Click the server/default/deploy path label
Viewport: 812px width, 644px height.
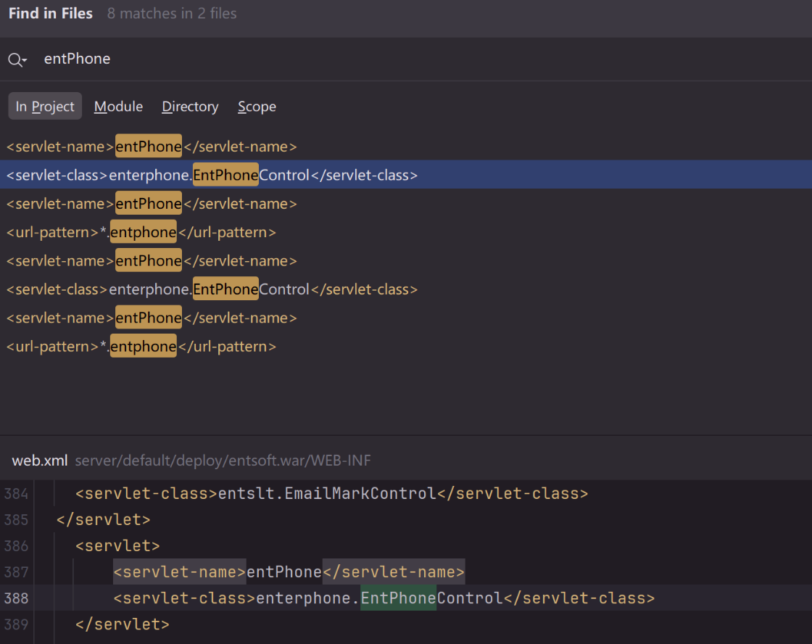coord(223,461)
